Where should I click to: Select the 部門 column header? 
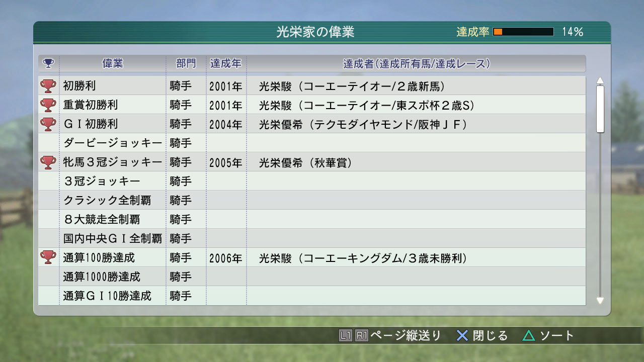(x=186, y=63)
